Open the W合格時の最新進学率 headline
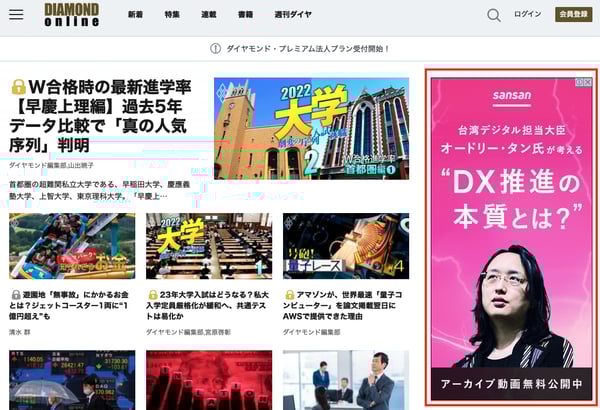 click(100, 116)
